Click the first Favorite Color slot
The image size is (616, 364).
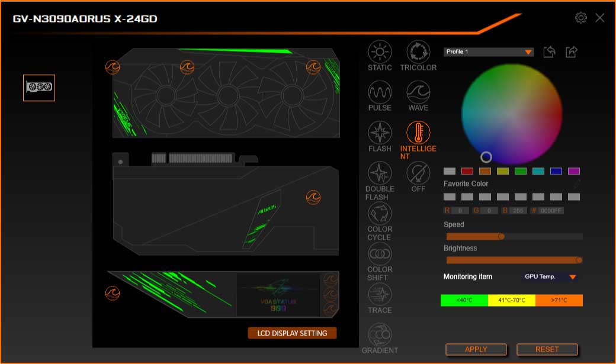coord(450,197)
